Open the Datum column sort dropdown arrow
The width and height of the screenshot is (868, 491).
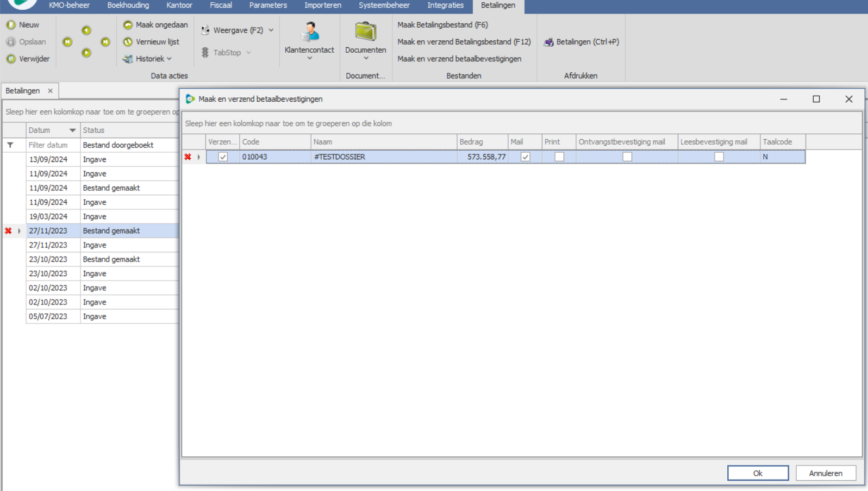tap(72, 130)
